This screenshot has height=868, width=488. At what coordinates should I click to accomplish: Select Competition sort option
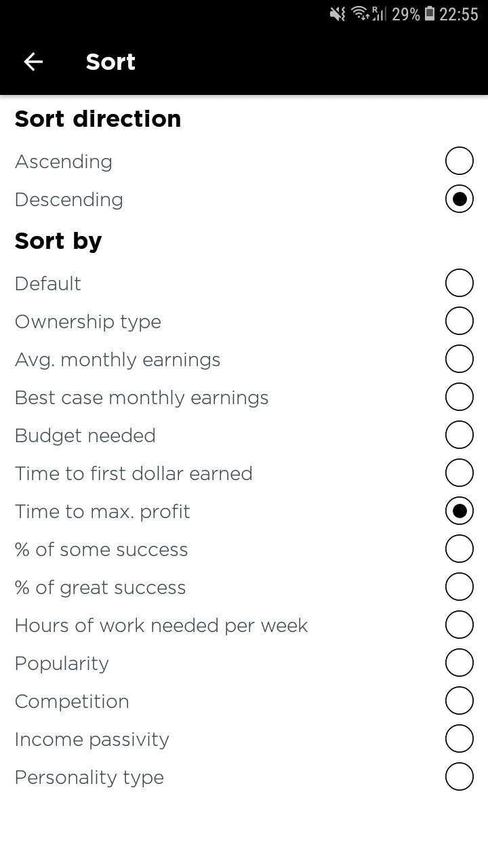[459, 701]
